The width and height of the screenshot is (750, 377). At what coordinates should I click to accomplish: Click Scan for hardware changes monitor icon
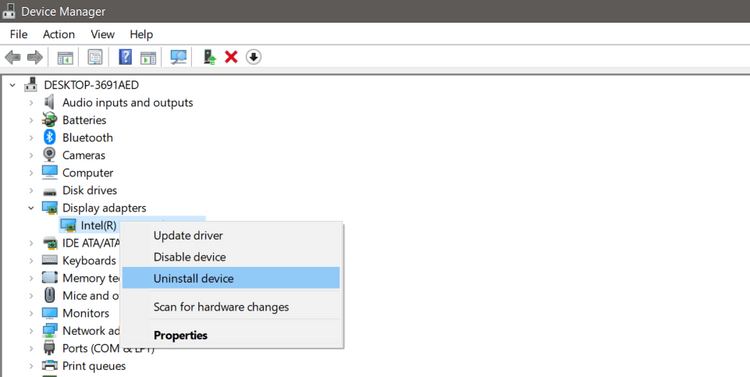point(178,57)
